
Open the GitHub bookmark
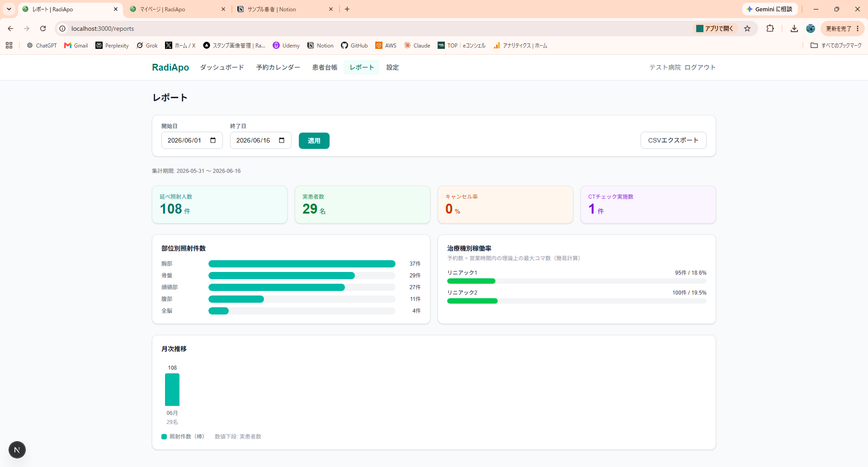[x=354, y=45]
